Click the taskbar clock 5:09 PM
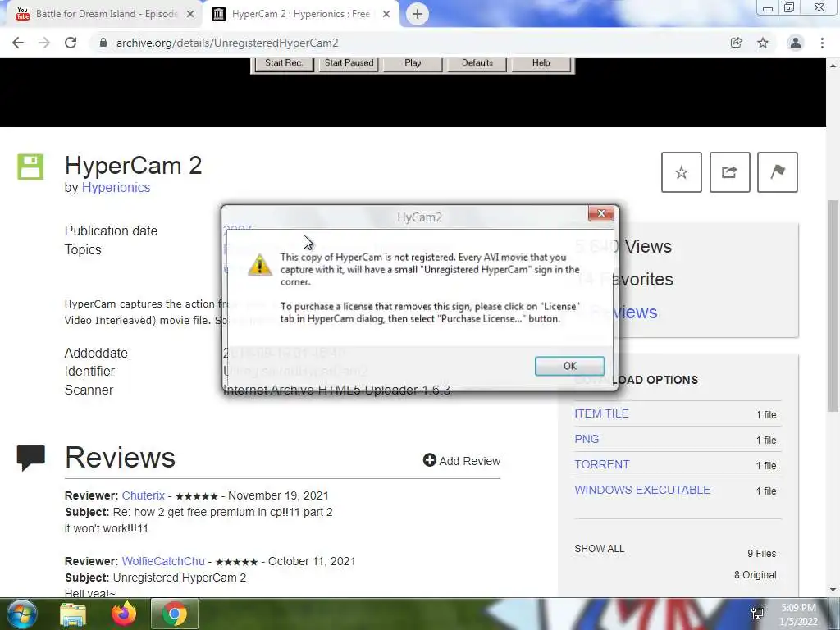This screenshot has height=630, width=840. (x=798, y=608)
